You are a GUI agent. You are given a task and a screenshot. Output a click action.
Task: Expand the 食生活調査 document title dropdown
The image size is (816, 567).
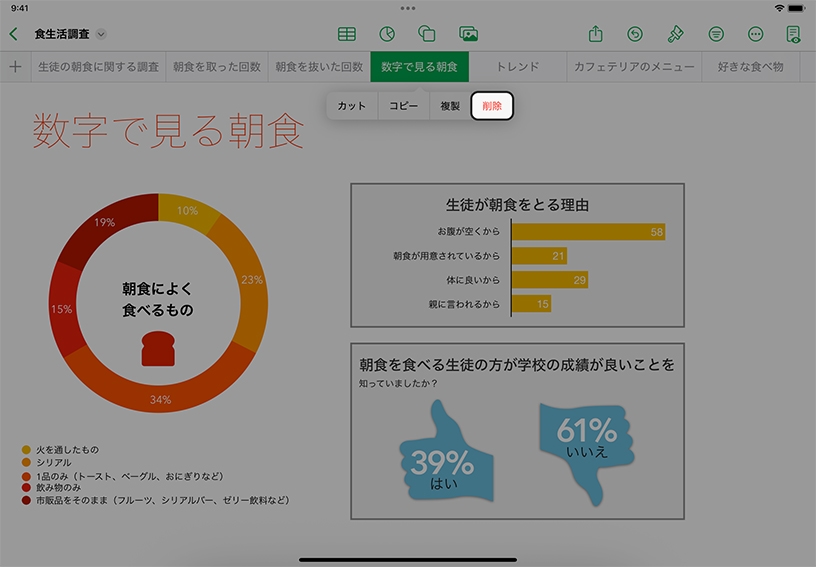pos(101,34)
